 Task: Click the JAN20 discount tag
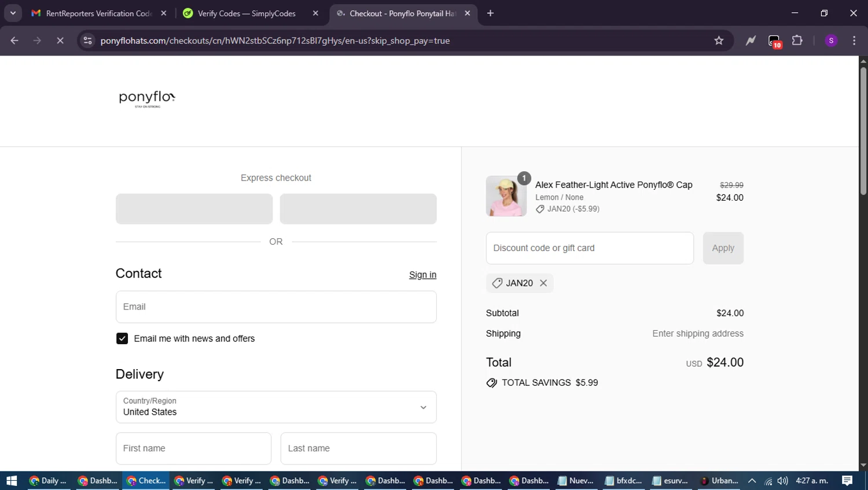pyautogui.click(x=520, y=283)
